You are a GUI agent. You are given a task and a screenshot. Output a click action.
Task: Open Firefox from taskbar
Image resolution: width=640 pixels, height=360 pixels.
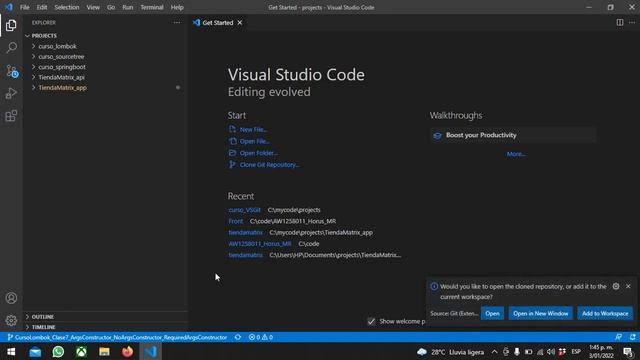pyautogui.click(x=127, y=351)
